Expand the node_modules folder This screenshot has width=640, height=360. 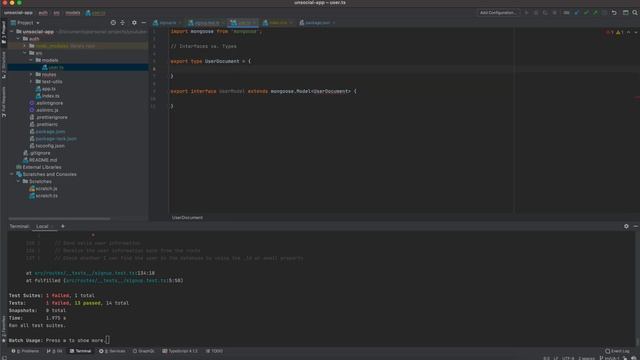click(25, 46)
